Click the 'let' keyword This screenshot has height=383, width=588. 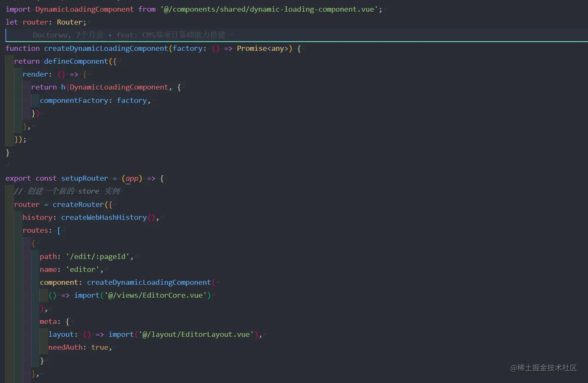(12, 22)
